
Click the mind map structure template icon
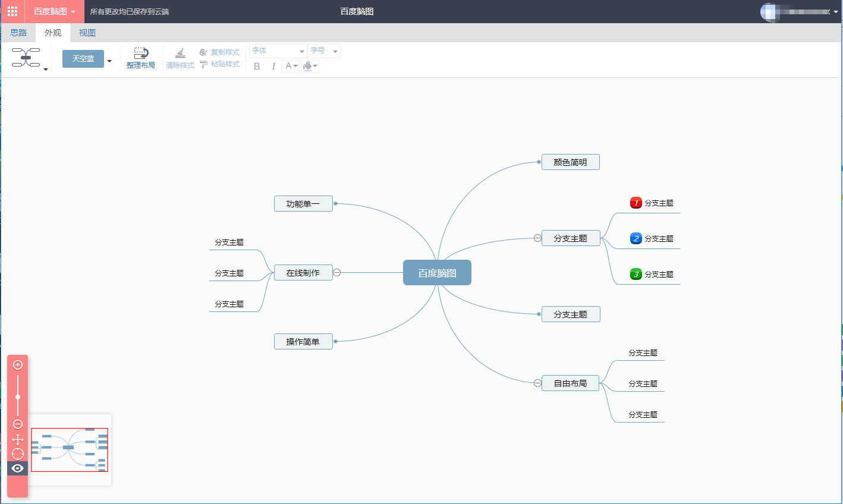(x=26, y=57)
